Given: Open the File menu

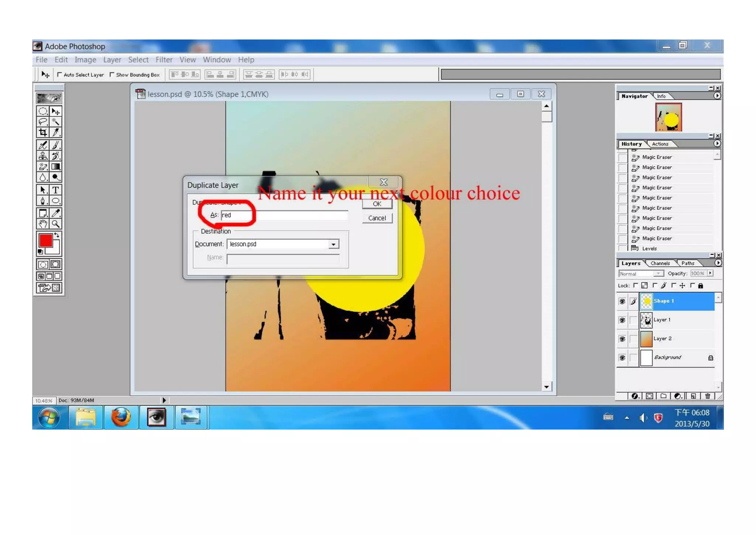Looking at the screenshot, I should (41, 60).
